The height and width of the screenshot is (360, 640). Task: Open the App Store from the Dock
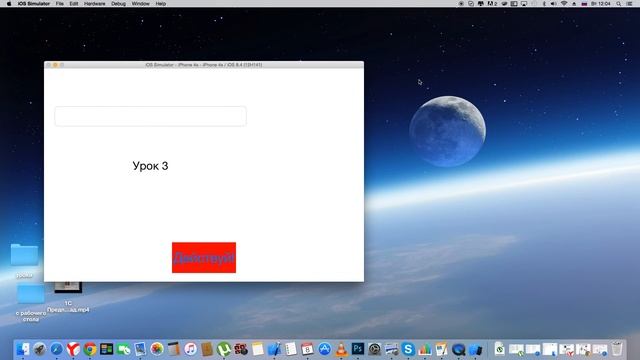(324, 349)
